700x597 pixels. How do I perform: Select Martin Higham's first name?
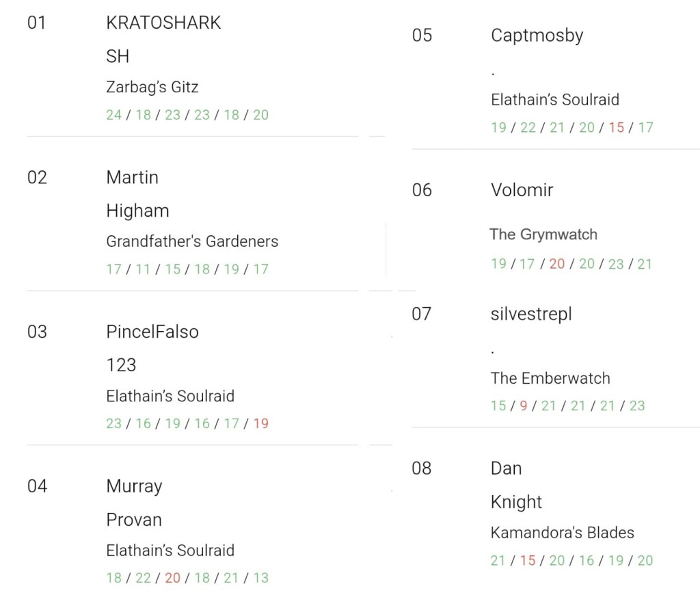(x=132, y=177)
